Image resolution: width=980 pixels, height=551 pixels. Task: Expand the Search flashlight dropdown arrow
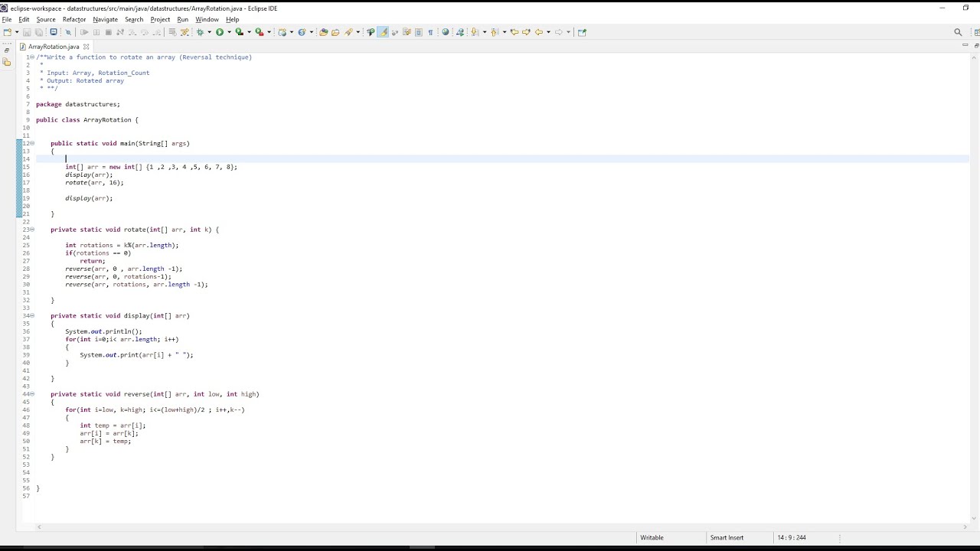pyautogui.click(x=358, y=32)
